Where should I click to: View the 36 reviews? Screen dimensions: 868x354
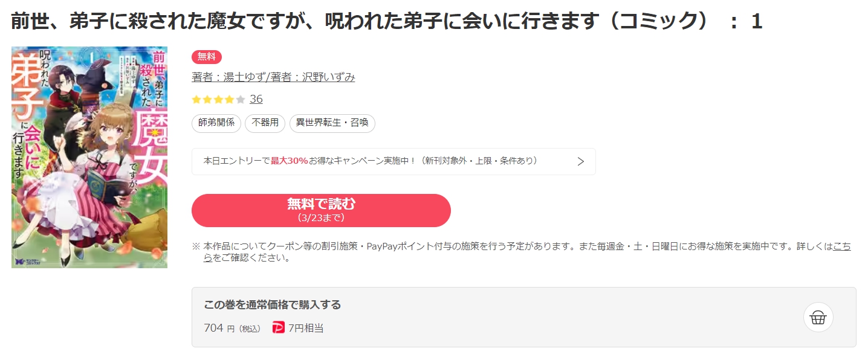click(x=256, y=99)
